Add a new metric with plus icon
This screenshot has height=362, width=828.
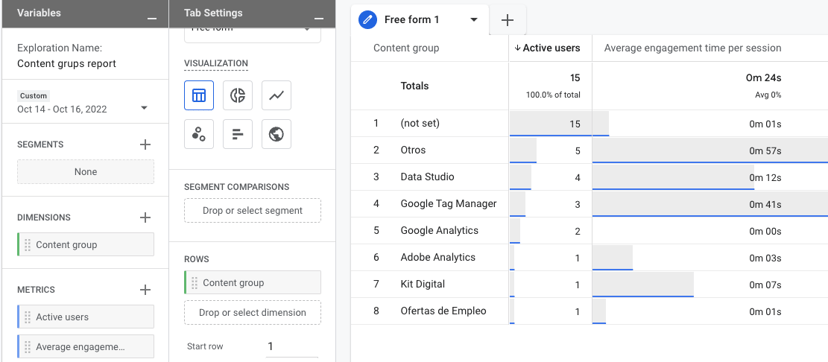(145, 290)
